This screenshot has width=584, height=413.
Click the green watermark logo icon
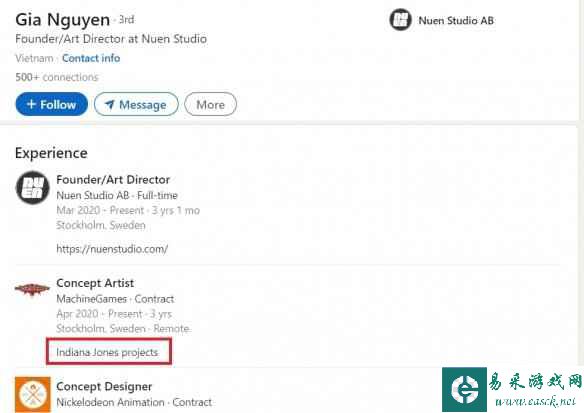point(464,390)
